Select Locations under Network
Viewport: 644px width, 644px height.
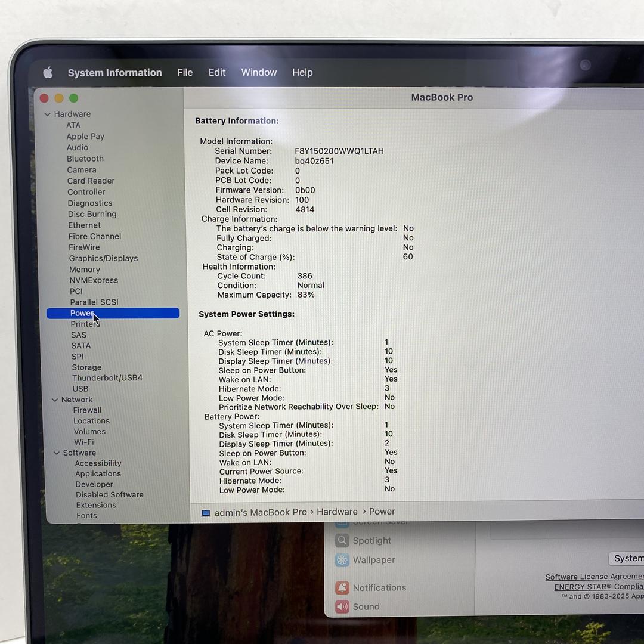[x=92, y=420]
